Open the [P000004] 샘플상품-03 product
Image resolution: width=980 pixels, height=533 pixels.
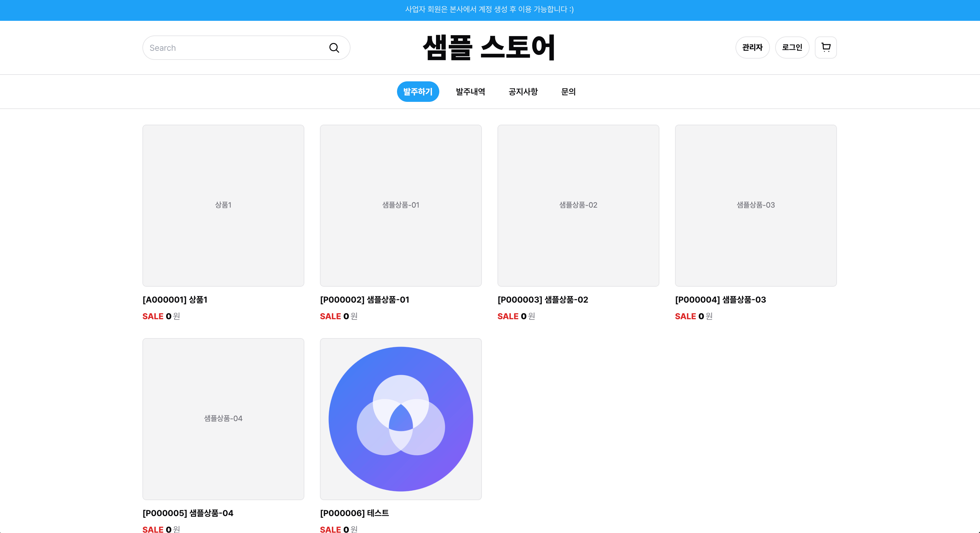point(720,300)
